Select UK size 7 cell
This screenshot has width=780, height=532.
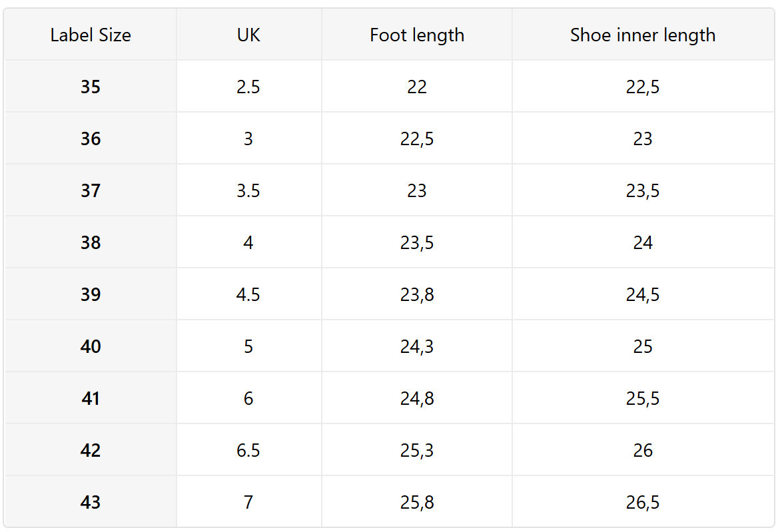click(x=248, y=502)
